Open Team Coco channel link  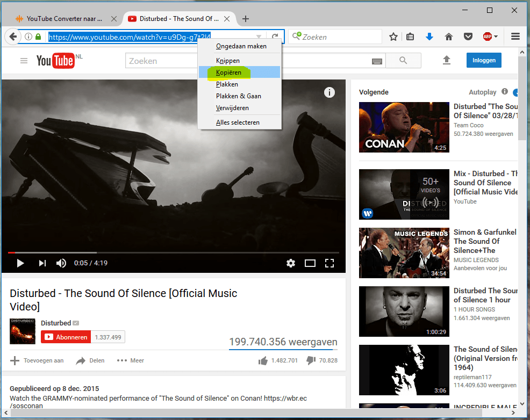[468, 125]
